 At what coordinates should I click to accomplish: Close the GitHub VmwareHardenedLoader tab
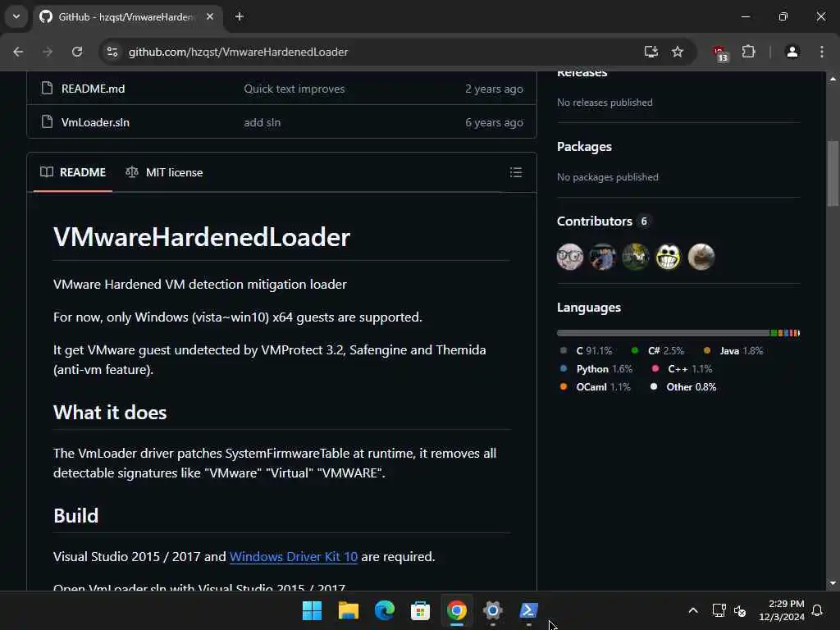[x=210, y=16]
